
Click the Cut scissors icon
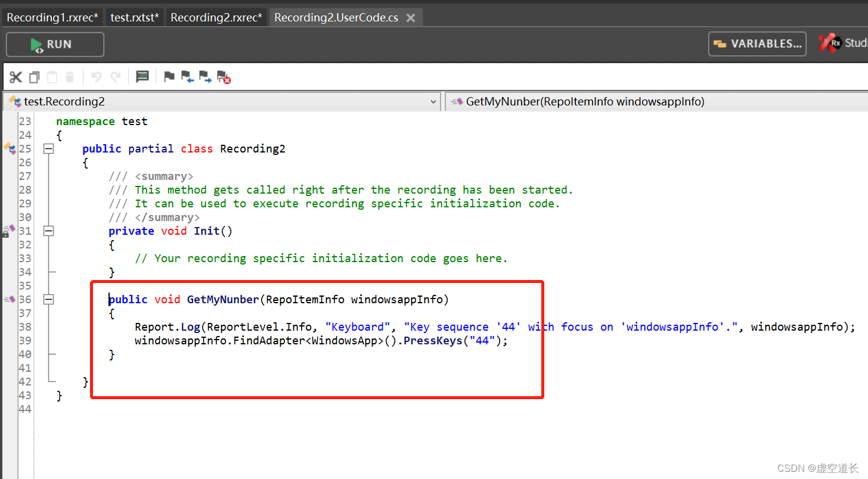(x=15, y=77)
